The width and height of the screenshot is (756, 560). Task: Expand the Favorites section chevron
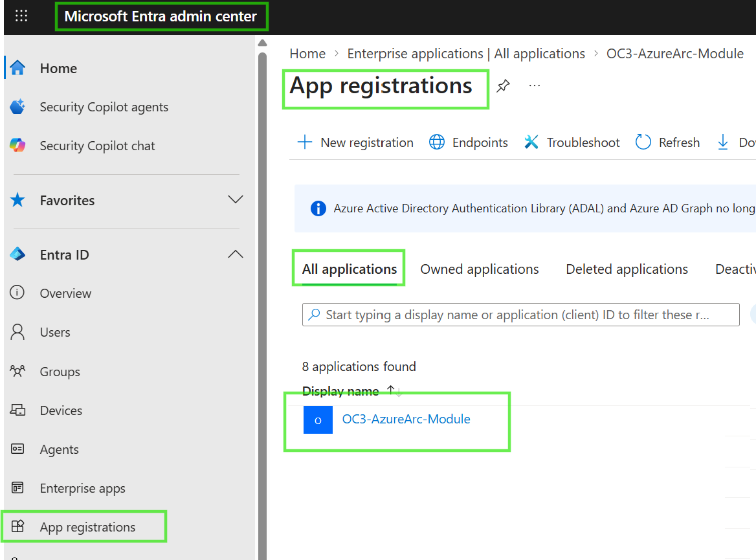(236, 199)
